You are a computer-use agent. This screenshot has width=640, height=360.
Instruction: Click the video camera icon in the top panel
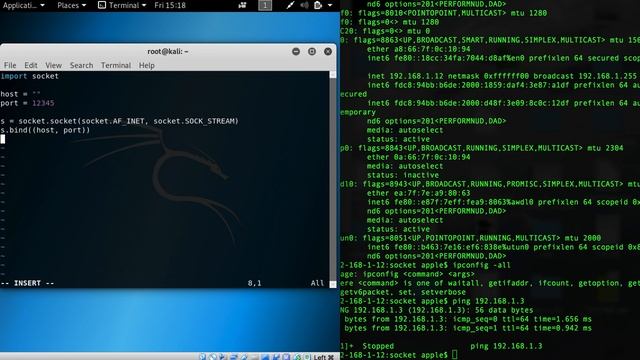(242, 5)
